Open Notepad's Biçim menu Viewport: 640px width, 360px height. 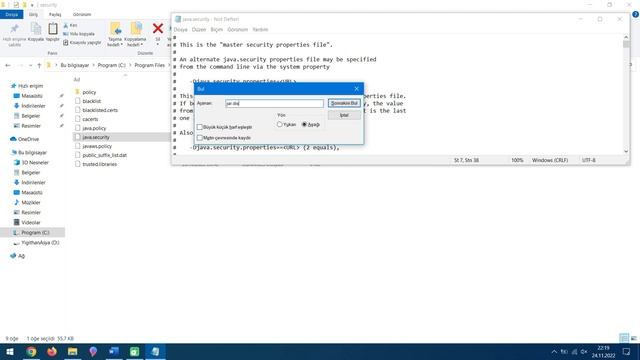click(217, 30)
